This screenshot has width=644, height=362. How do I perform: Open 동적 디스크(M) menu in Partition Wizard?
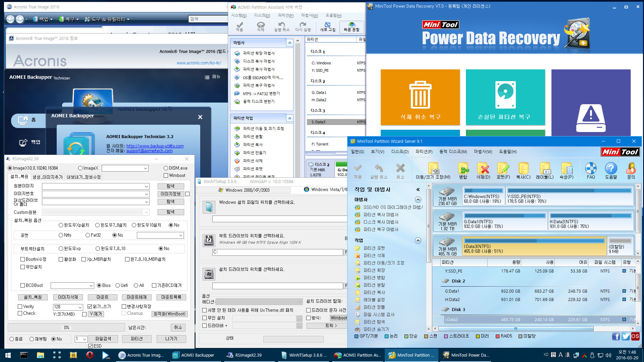pyautogui.click(x=453, y=152)
